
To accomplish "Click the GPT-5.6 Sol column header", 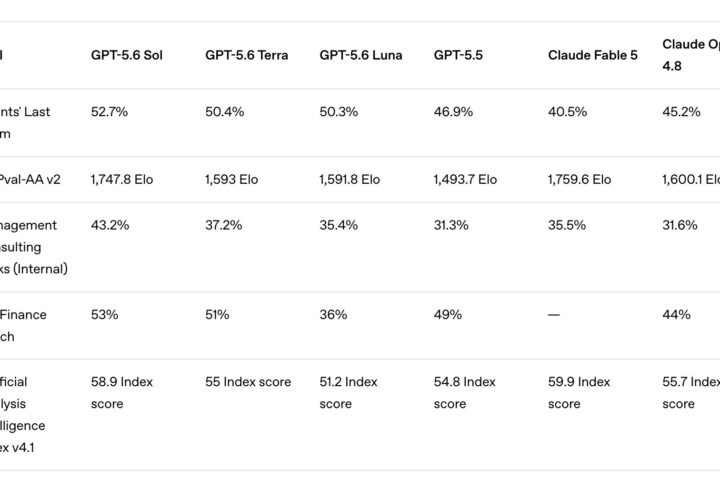I will tap(127, 55).
